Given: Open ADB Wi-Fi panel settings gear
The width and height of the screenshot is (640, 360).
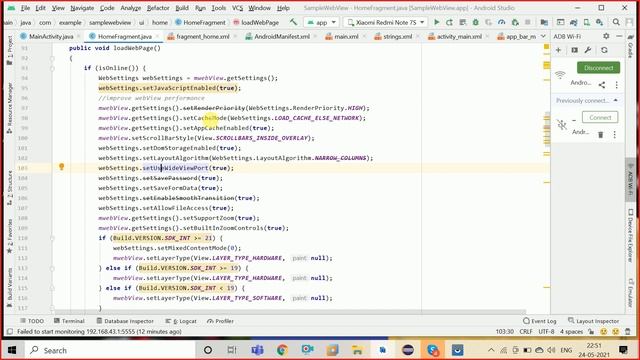Looking at the screenshot, I should tap(606, 36).
